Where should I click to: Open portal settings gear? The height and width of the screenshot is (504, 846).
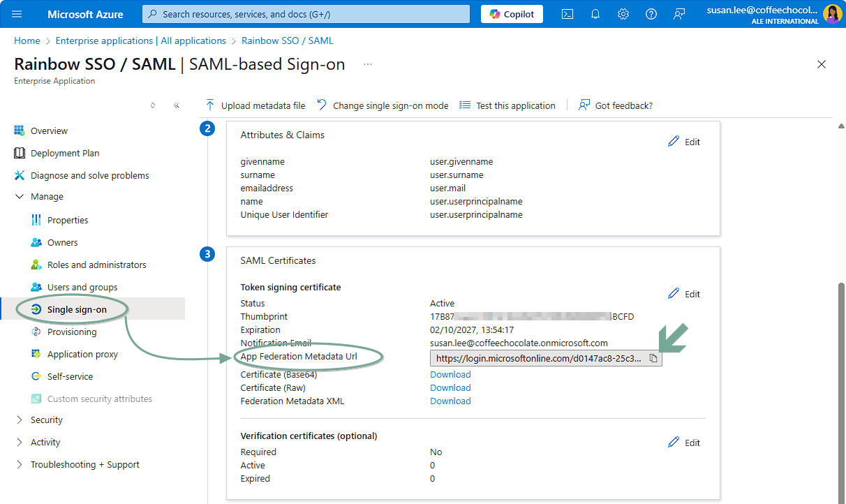point(623,14)
